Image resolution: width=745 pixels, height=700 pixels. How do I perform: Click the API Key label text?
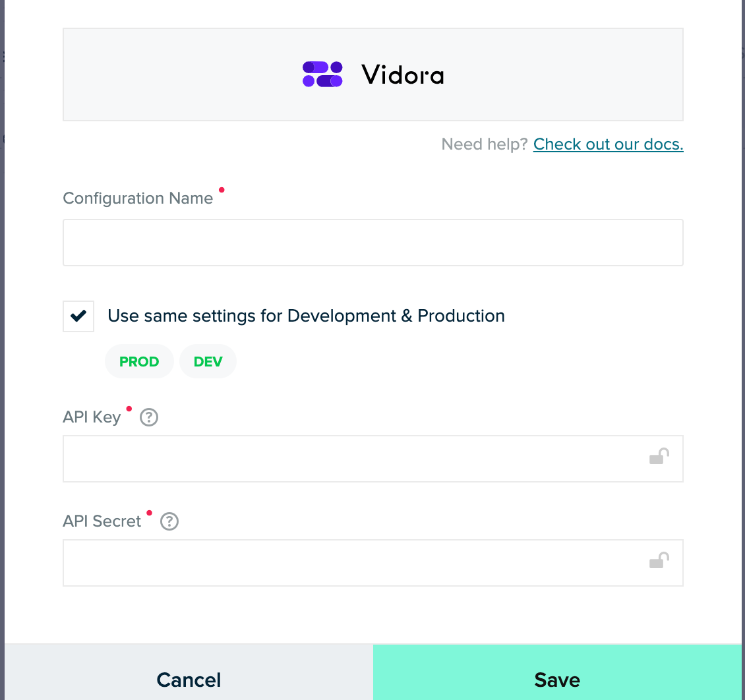92,417
